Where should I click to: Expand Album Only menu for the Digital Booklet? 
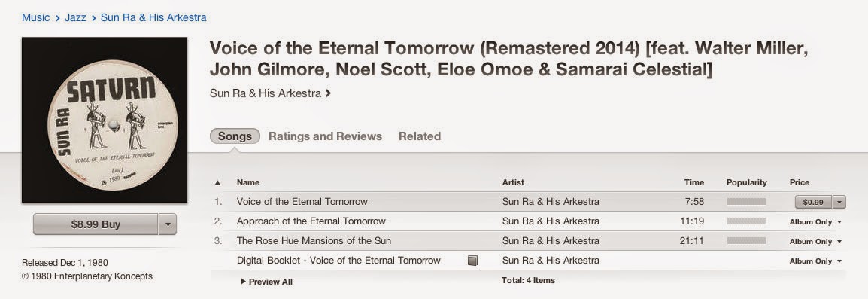(839, 261)
